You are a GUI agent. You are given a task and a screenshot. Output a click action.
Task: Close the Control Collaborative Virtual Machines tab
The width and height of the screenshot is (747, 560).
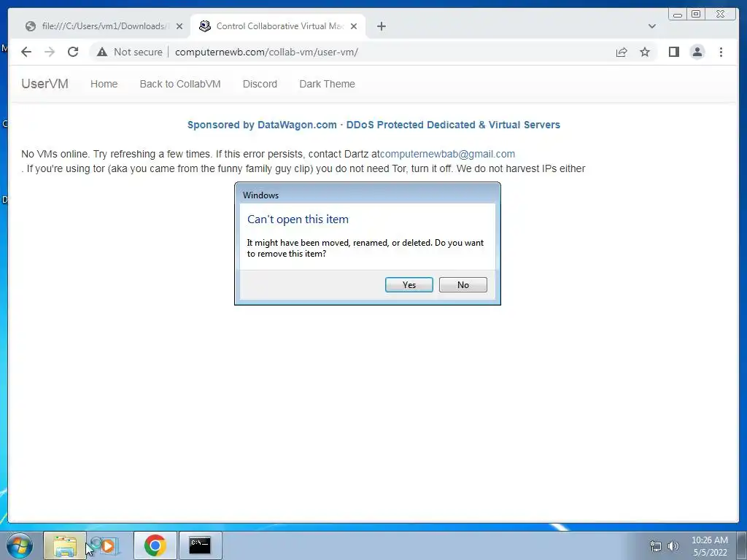(x=354, y=26)
